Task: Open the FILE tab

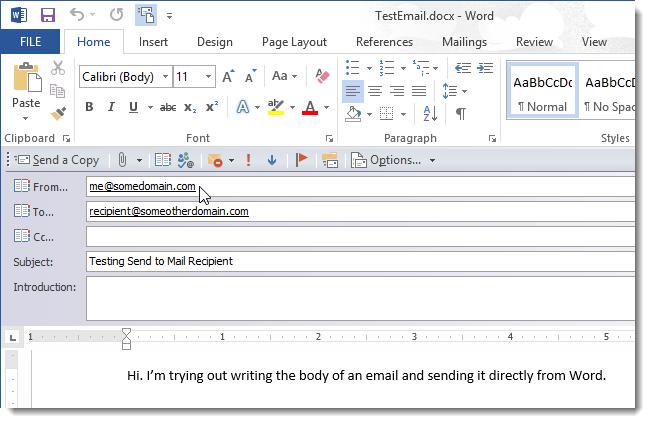Action: pyautogui.click(x=30, y=41)
